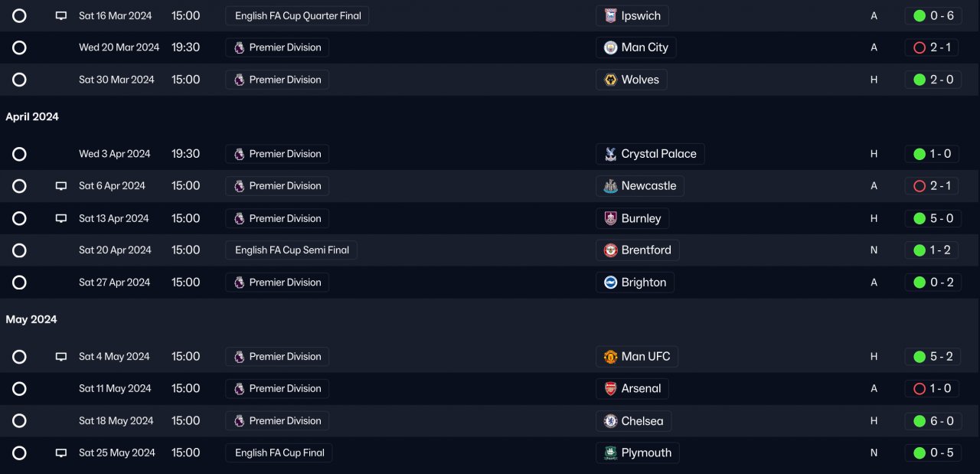Click the Wolves club badge
This screenshot has height=474, width=980.
pyautogui.click(x=610, y=80)
